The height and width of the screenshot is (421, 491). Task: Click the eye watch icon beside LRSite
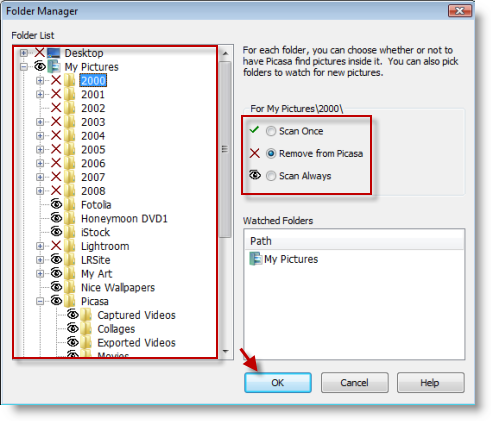[56, 259]
